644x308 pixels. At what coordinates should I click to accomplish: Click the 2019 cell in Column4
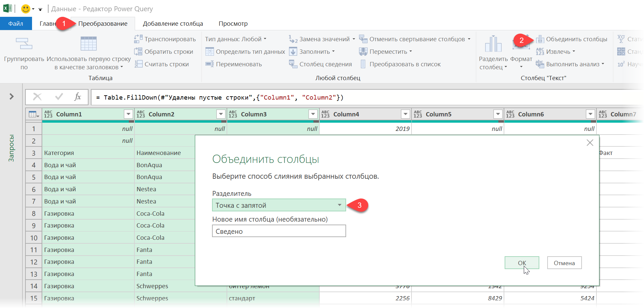pyautogui.click(x=366, y=129)
